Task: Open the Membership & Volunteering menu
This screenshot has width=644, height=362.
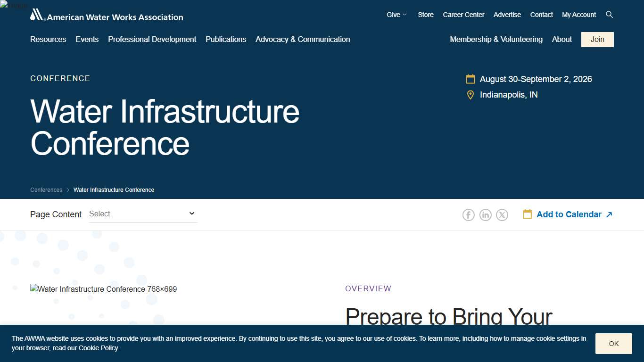Action: (496, 40)
